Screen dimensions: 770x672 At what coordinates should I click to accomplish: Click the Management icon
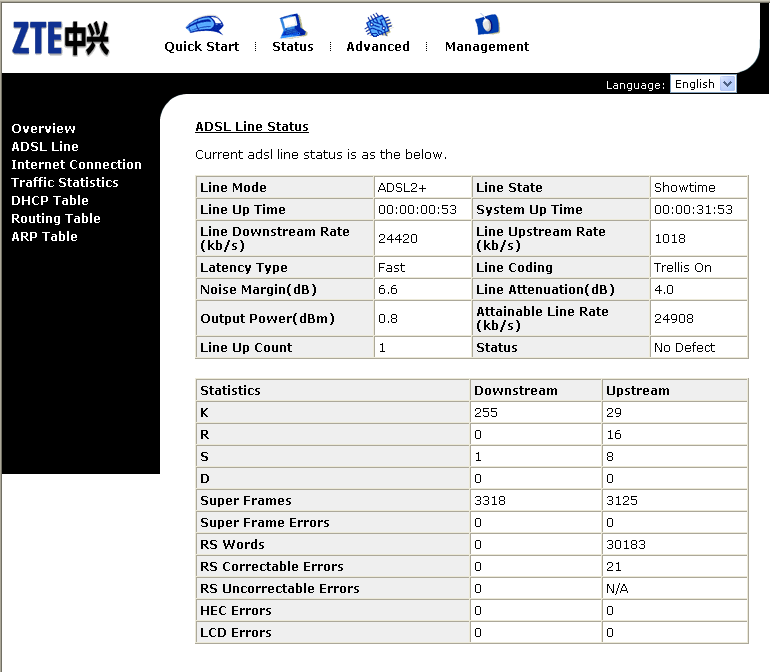pyautogui.click(x=487, y=24)
